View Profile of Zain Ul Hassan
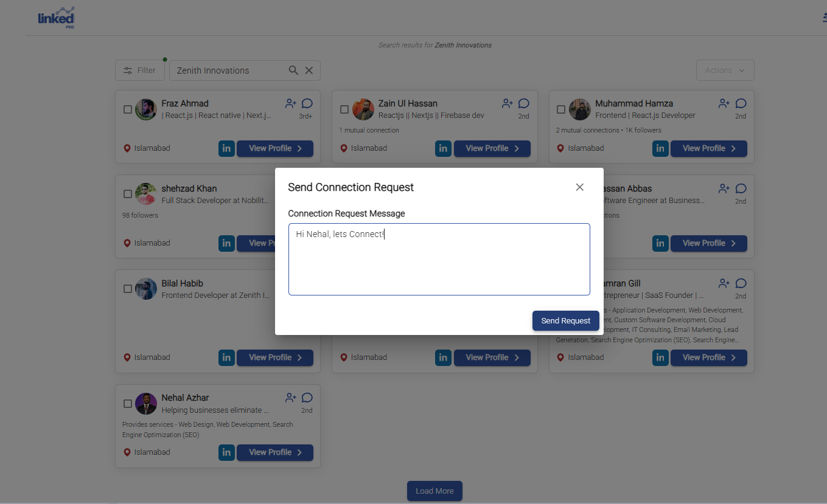827x504 pixels. point(492,148)
